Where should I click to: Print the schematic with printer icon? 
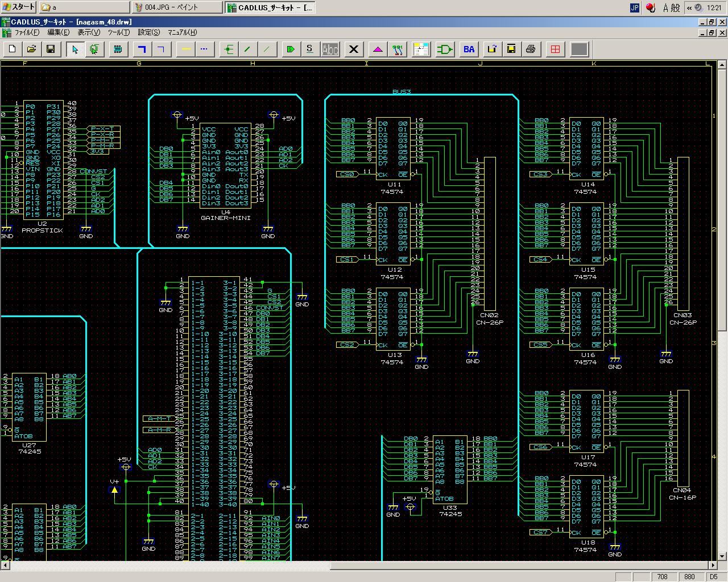coord(531,49)
